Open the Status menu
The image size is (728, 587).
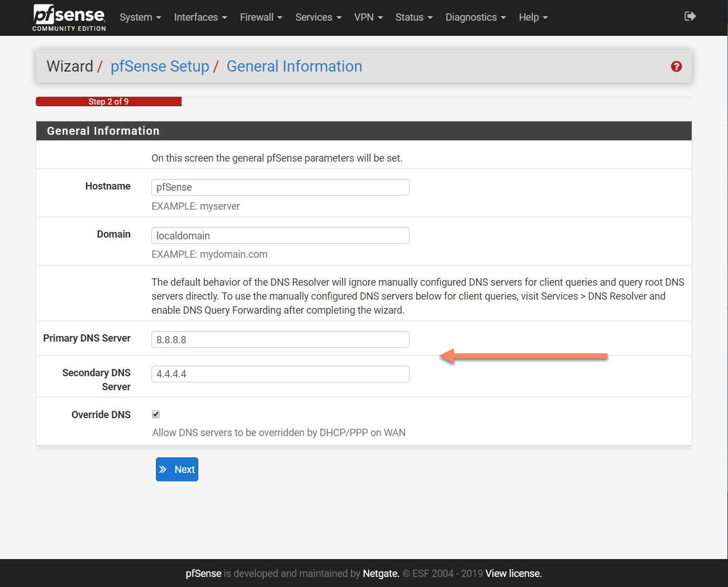click(x=414, y=17)
